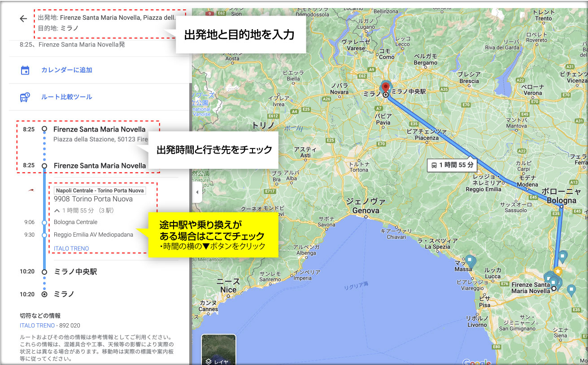Open the レイヤ map layers thumbnail
The width and height of the screenshot is (588, 365).
[x=218, y=349]
